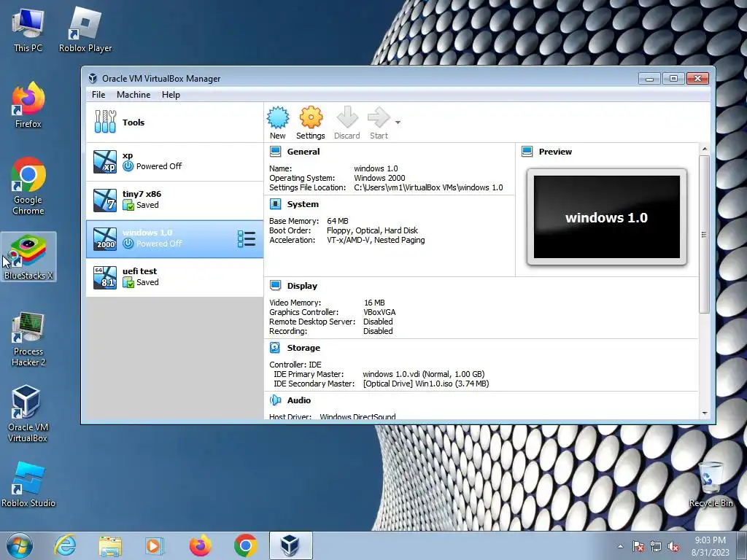This screenshot has height=560, width=747.
Task: Open the Help menu
Action: tap(171, 94)
